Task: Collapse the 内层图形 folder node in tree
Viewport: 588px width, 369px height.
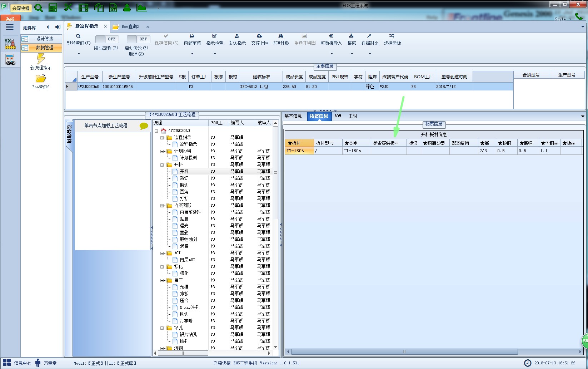Action: tap(163, 206)
